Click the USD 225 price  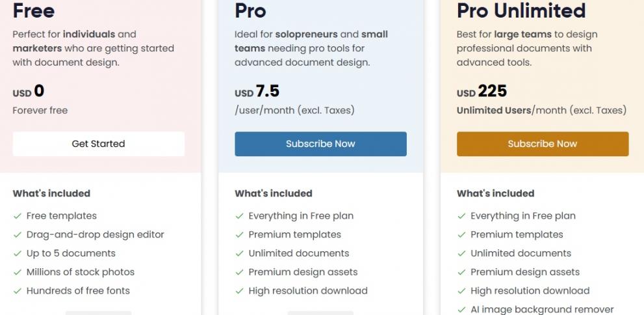[482, 92]
